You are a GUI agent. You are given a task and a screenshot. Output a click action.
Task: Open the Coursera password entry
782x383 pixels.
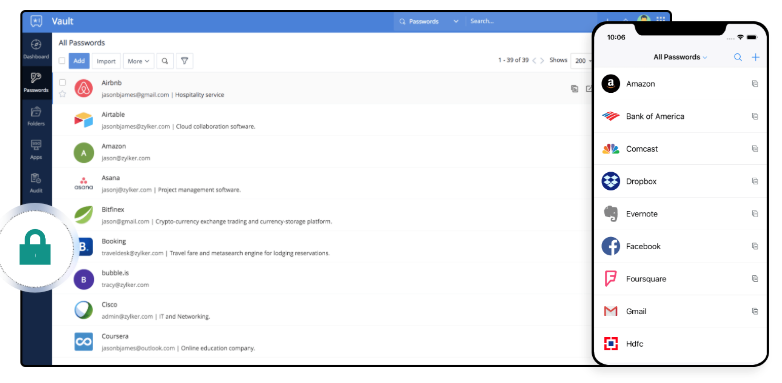tap(323, 342)
